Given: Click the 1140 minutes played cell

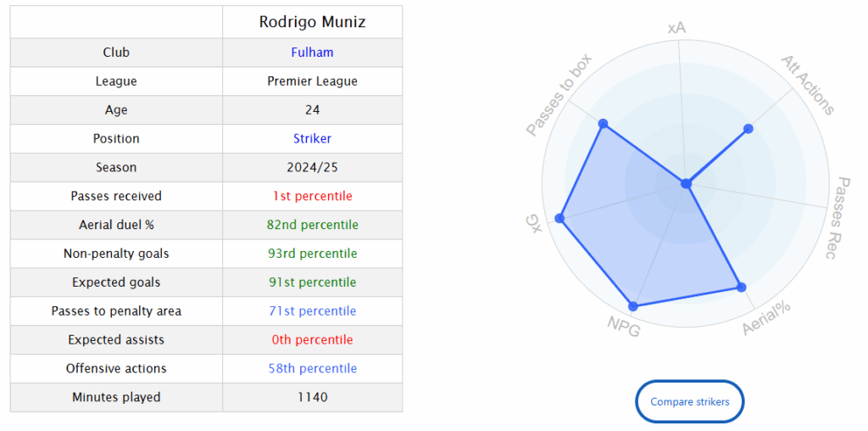Looking at the screenshot, I should (312, 397).
